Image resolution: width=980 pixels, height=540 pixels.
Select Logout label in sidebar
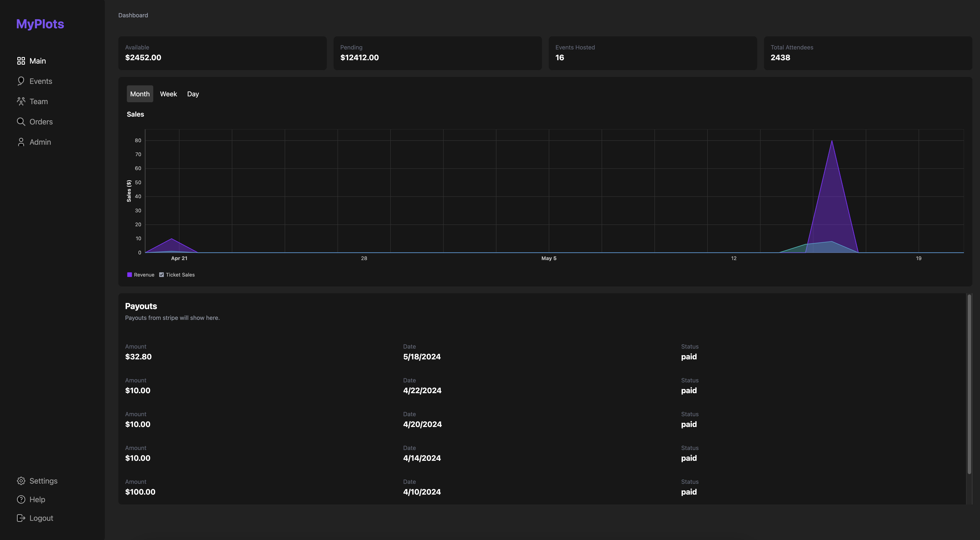click(x=41, y=518)
